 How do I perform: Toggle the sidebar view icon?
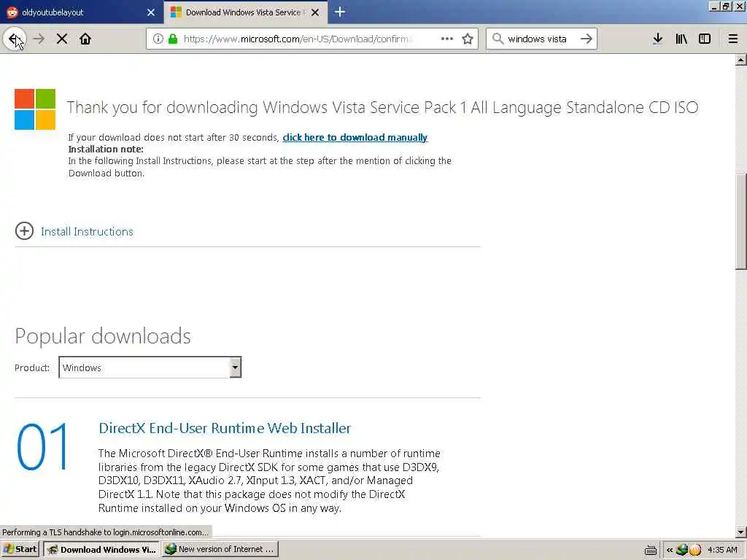point(705,39)
